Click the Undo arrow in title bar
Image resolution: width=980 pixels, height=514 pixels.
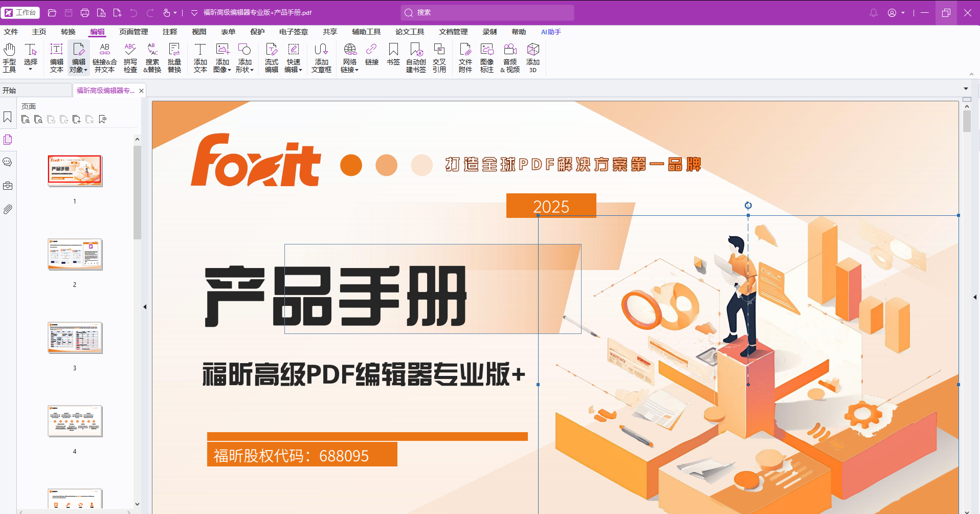click(133, 13)
